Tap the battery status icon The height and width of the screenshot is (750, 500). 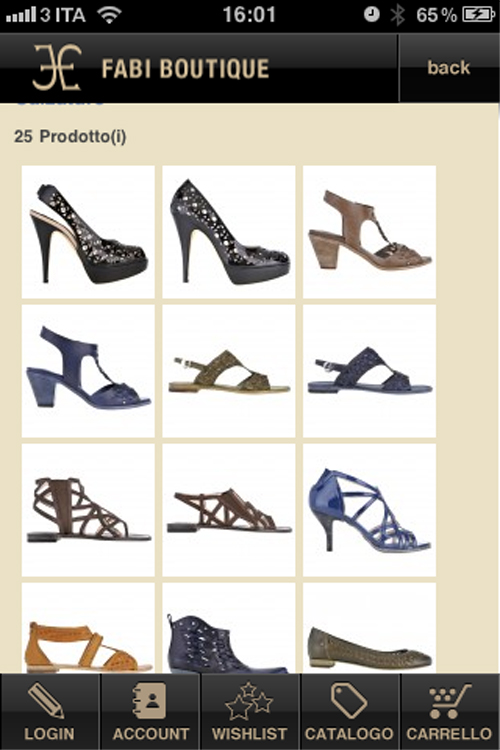478,14
